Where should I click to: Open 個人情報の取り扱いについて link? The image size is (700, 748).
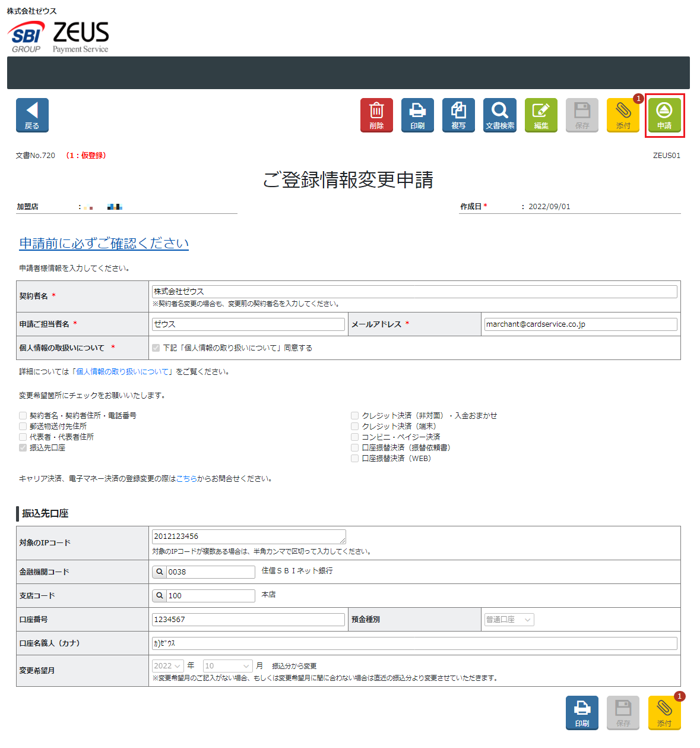click(x=122, y=371)
